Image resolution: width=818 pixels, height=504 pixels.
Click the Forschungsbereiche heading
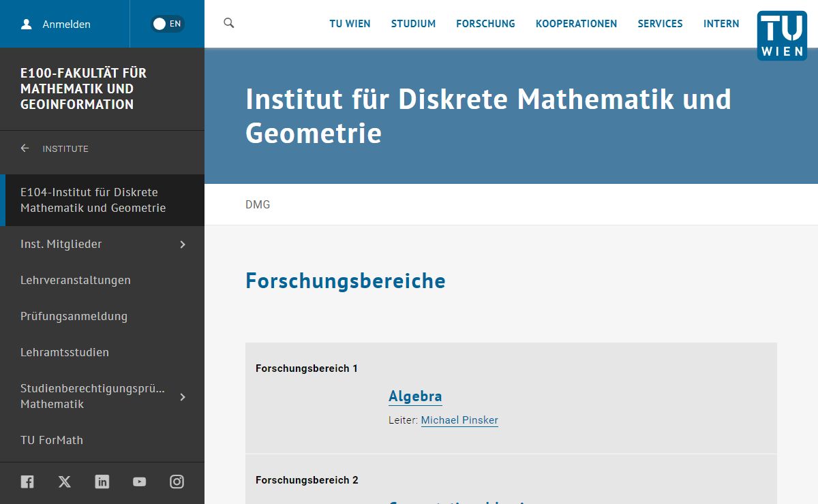[x=346, y=281]
